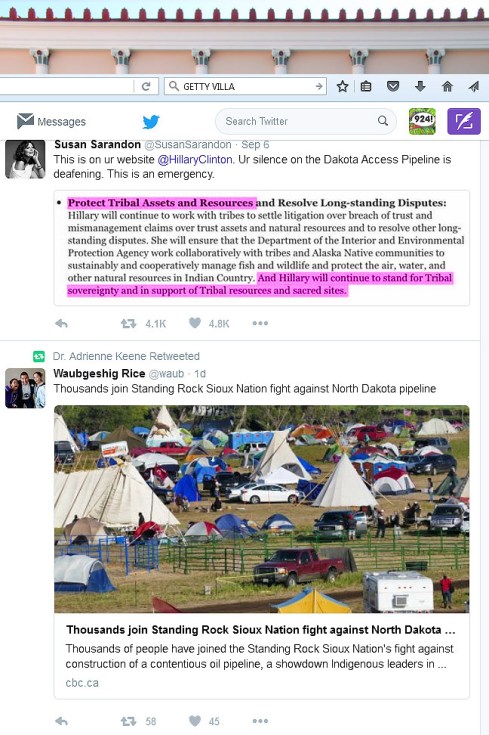Image resolution: width=489 pixels, height=735 pixels.
Task: Open the @HillaryClinton mention link
Action: 195,159
